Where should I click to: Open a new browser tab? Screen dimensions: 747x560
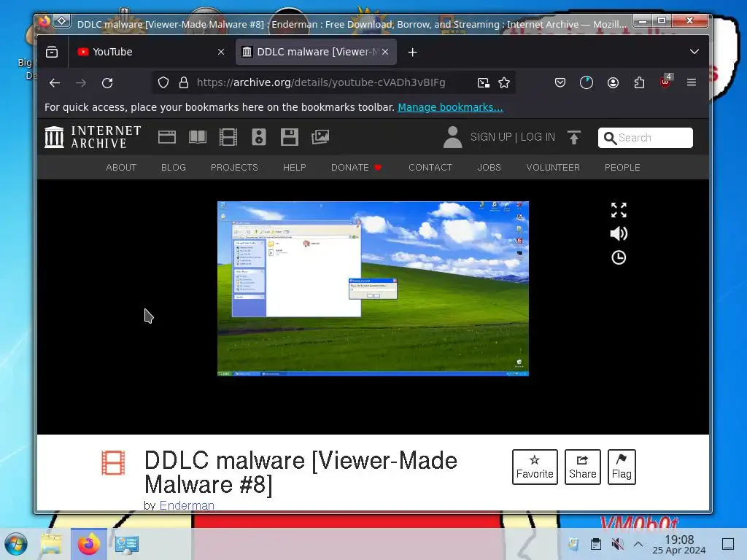413,52
